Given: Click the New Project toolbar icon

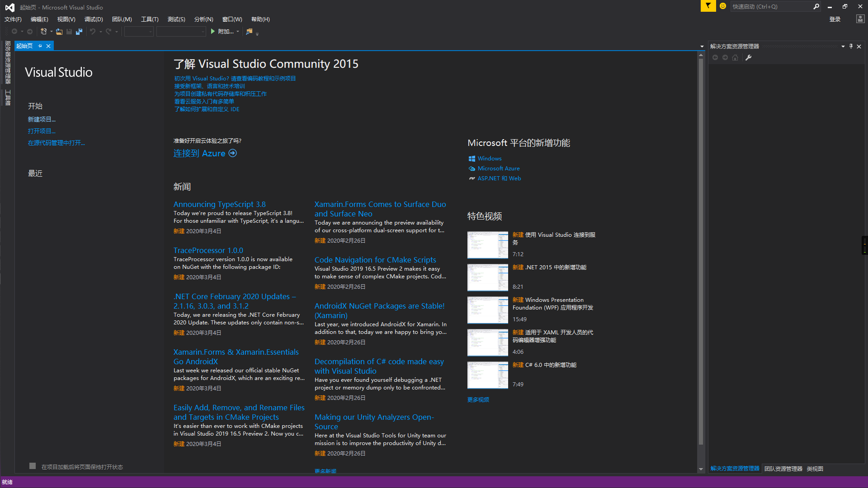Looking at the screenshot, I should (43, 32).
